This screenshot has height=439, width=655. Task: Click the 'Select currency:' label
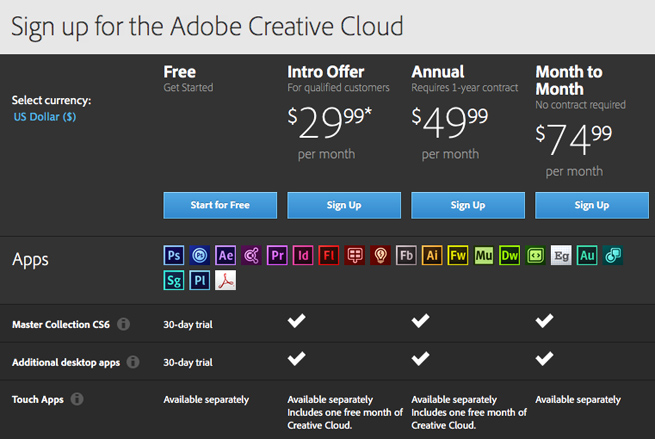pyautogui.click(x=51, y=100)
